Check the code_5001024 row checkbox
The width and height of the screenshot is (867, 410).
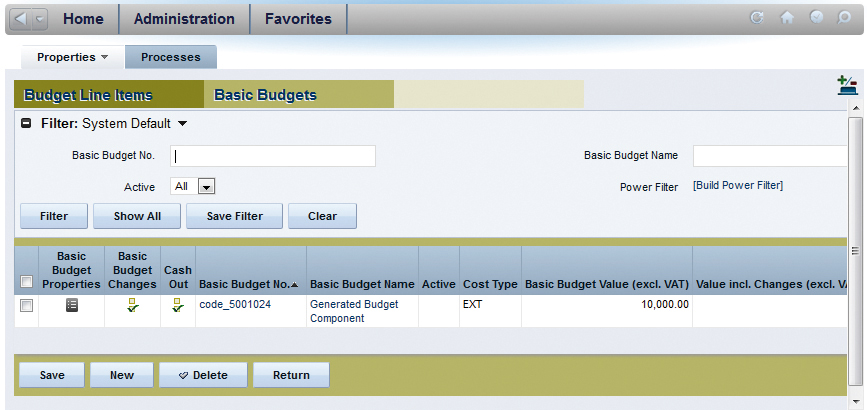pos(26,306)
